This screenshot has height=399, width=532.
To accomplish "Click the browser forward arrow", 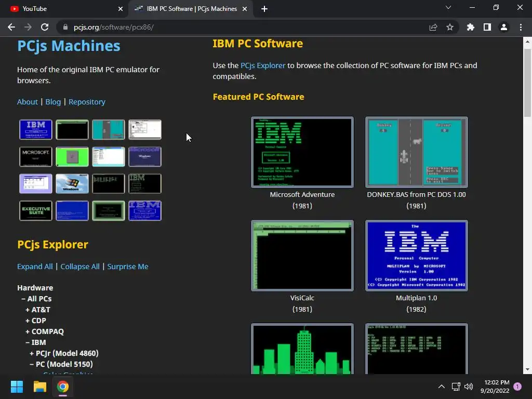I will pyautogui.click(x=28, y=27).
